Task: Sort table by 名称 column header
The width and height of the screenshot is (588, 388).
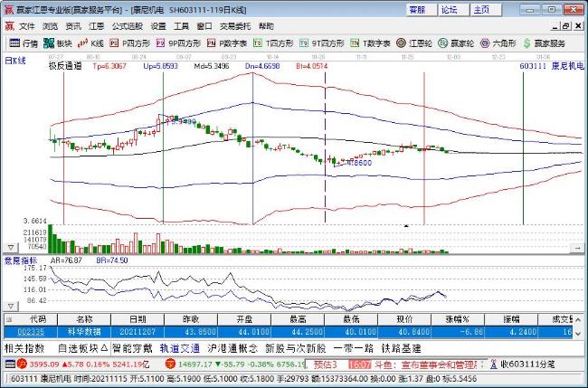Action: point(84,319)
